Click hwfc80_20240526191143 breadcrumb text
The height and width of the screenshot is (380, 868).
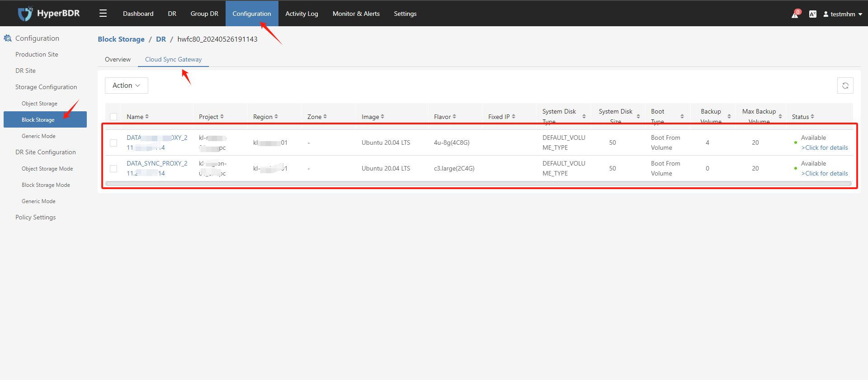coord(217,39)
